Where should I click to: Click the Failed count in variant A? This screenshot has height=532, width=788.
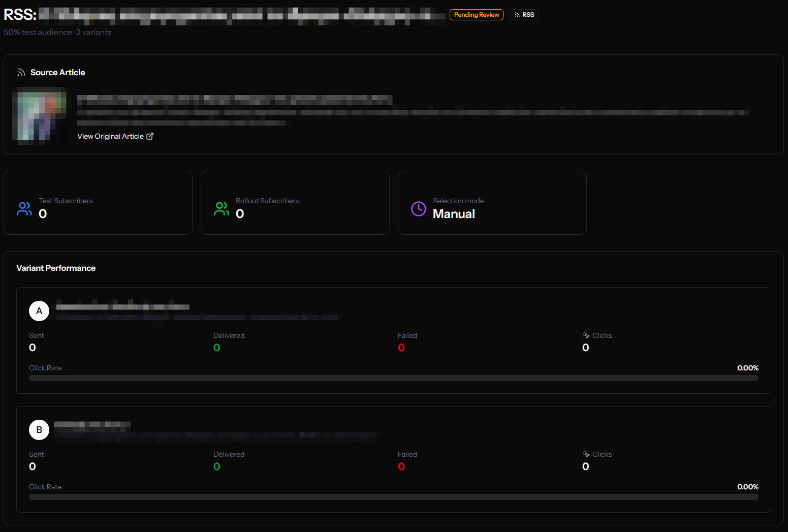(401, 348)
